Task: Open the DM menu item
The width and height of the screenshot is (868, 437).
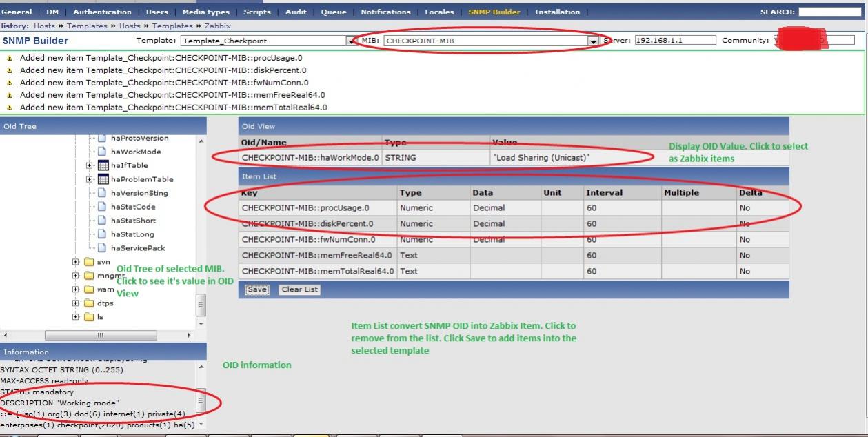Action: click(52, 12)
